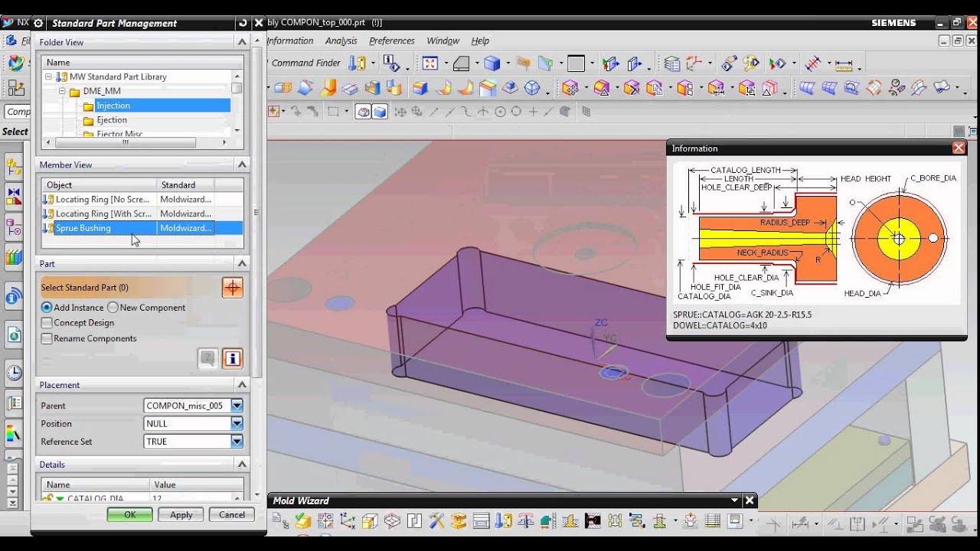Click the OK button
Screen dimensions: 980x551
129,514
